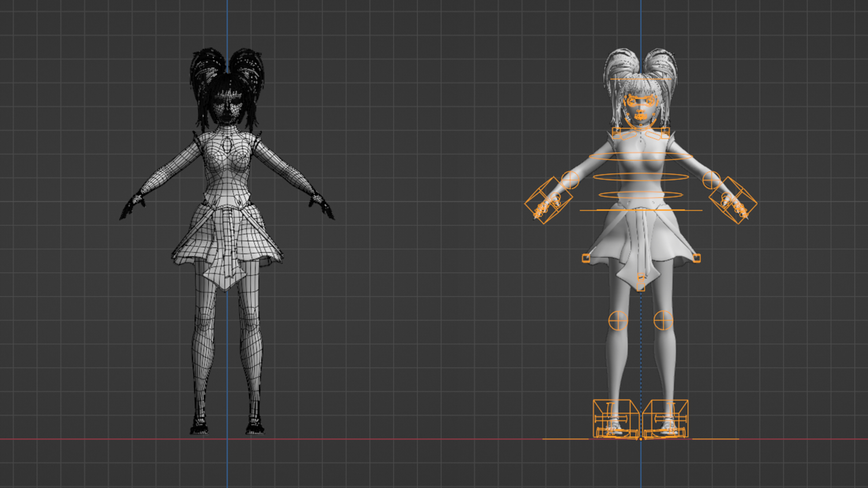Image resolution: width=868 pixels, height=488 pixels.
Task: Select the orange hand box control on screen-left
Action: [548, 201]
